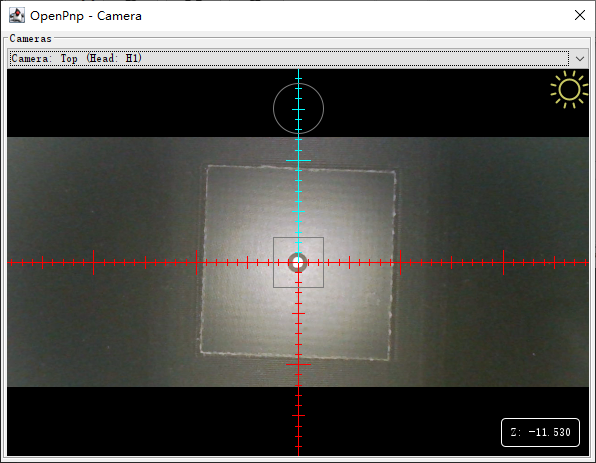This screenshot has width=596, height=463.
Task: Click the white dot at reticle center
Action: pyautogui.click(x=298, y=262)
